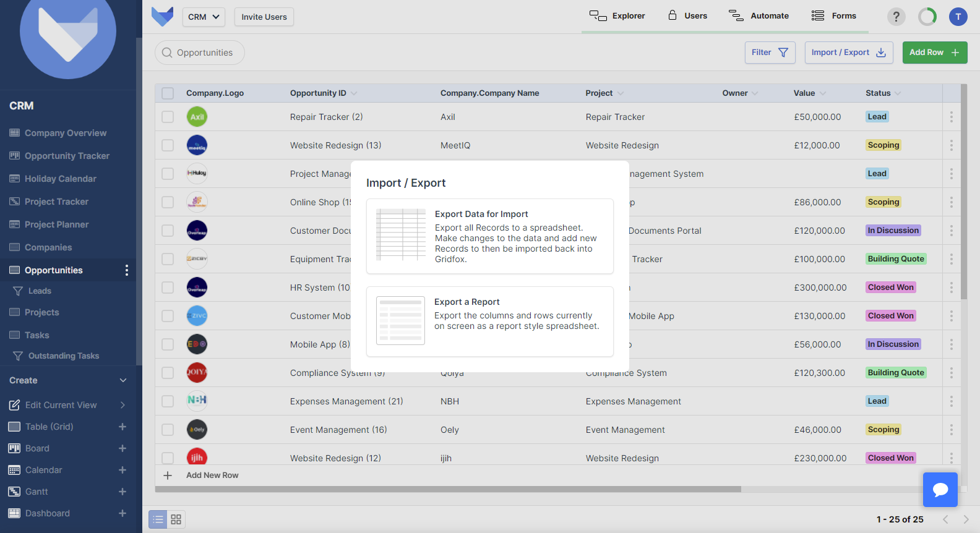Open the Project column dropdown arrow
Image resolution: width=980 pixels, height=533 pixels.
pyautogui.click(x=621, y=93)
